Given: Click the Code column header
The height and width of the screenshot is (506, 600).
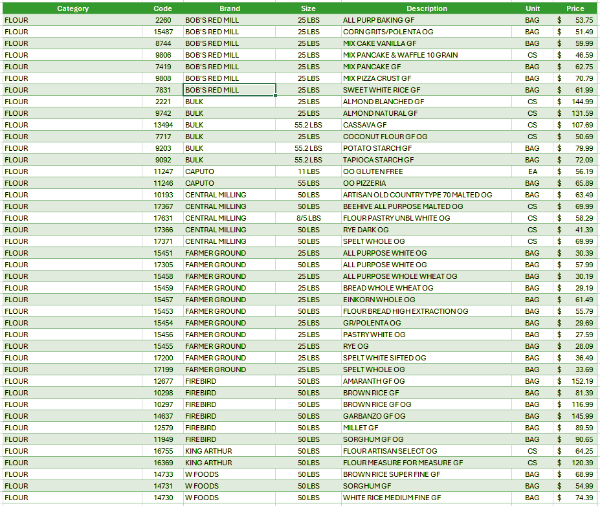Looking at the screenshot, I should pyautogui.click(x=163, y=8).
